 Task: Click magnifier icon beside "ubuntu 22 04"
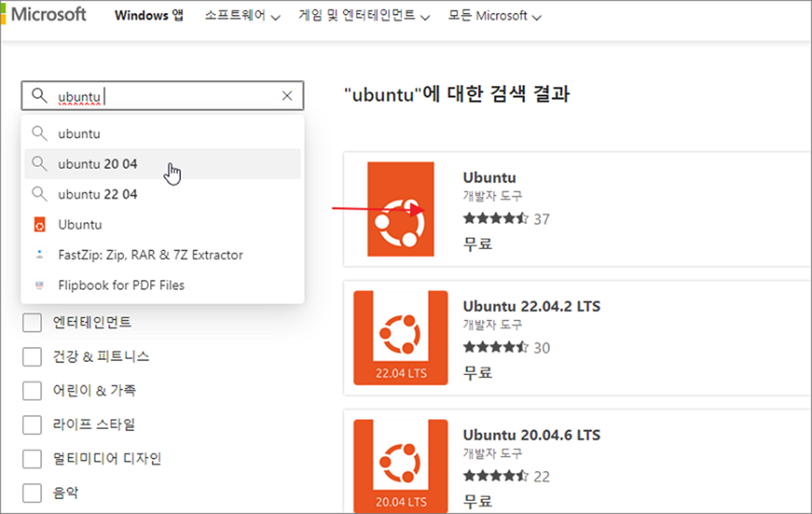point(40,194)
